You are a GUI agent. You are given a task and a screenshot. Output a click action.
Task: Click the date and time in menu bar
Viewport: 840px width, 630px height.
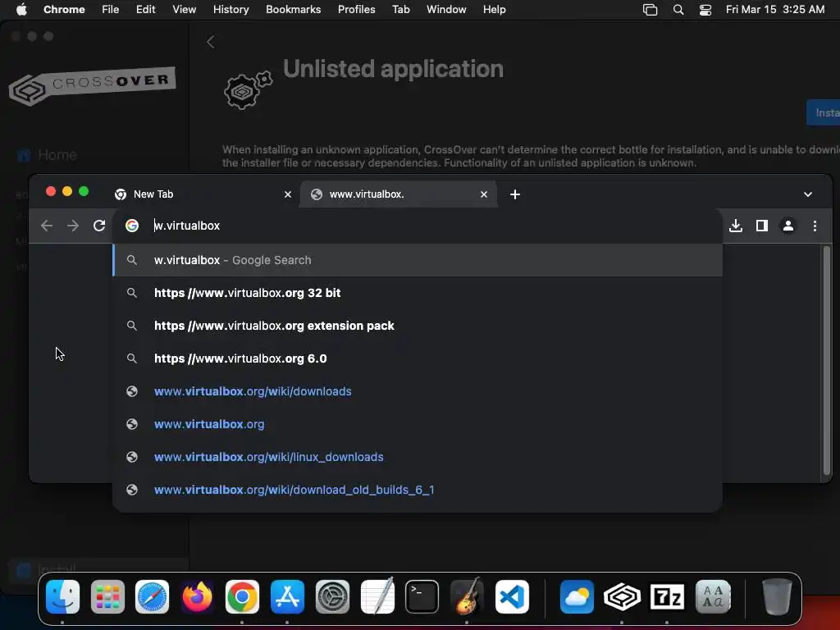(775, 9)
